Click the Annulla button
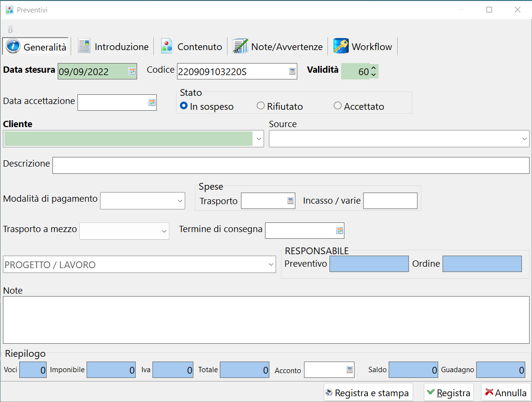Screen dimensions: 532x402 click(x=506, y=393)
